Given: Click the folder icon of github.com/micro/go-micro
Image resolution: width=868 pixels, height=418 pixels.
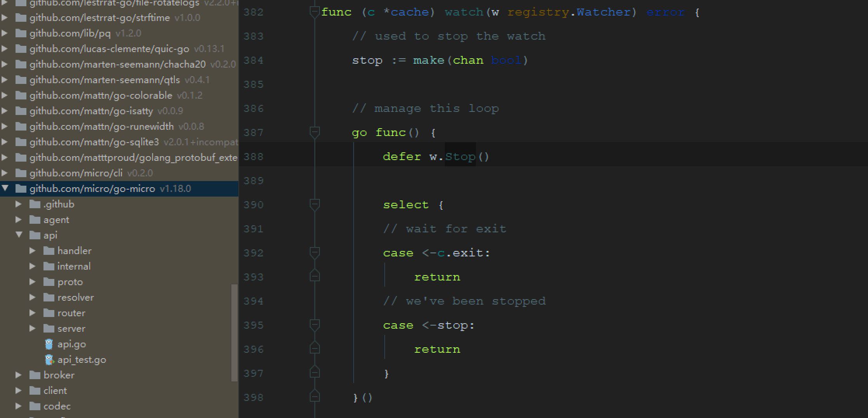Looking at the screenshot, I should point(21,189).
